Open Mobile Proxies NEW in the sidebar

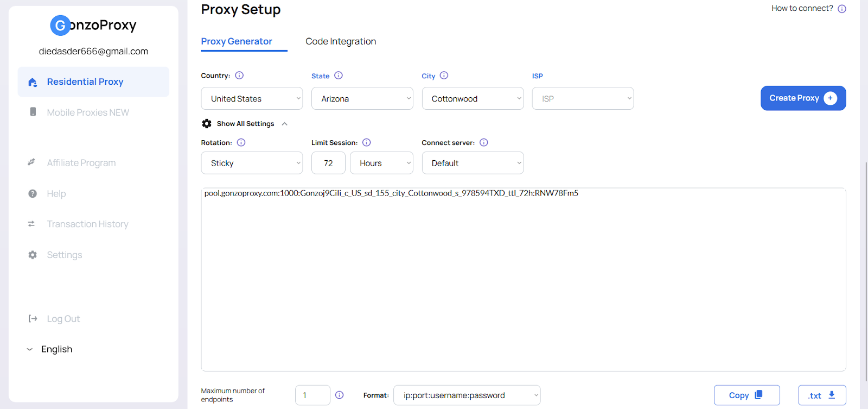click(x=88, y=112)
